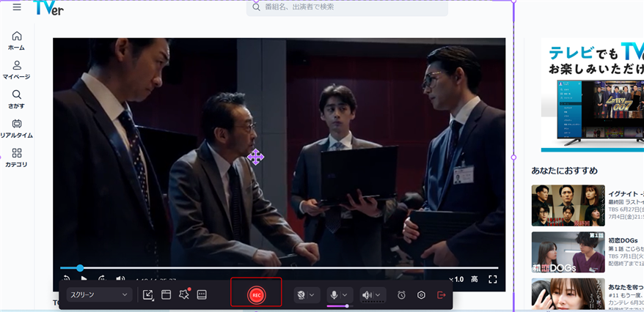
Task: Open リアルタイム in the sidebar
Action: tap(16, 129)
